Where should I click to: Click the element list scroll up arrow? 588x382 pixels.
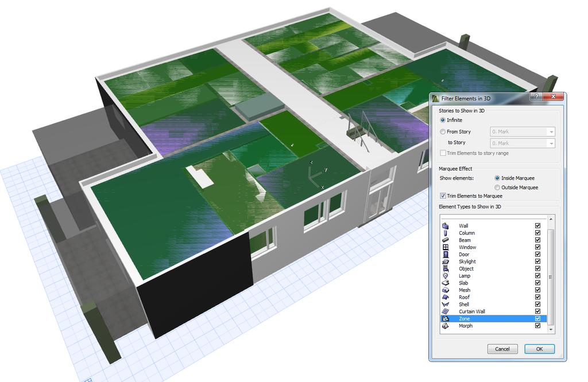tap(551, 219)
